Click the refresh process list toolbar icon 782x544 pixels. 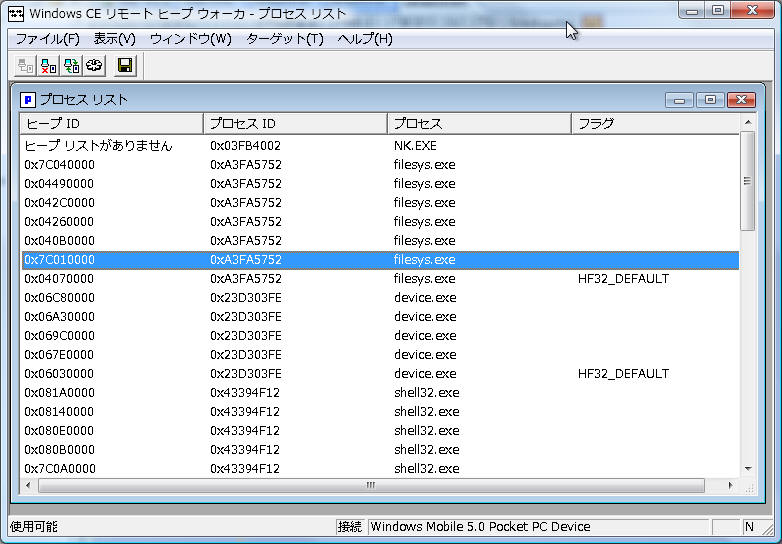click(71, 66)
